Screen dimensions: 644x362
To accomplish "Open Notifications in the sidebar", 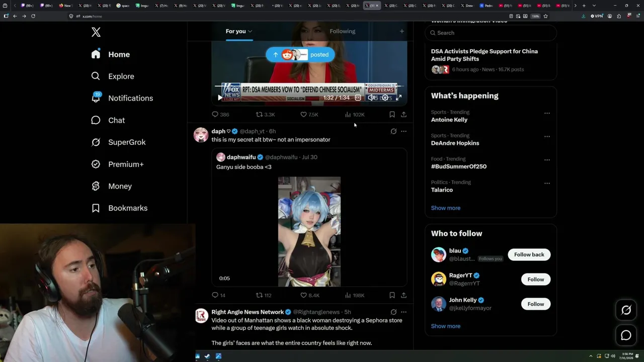I will 122,98.
